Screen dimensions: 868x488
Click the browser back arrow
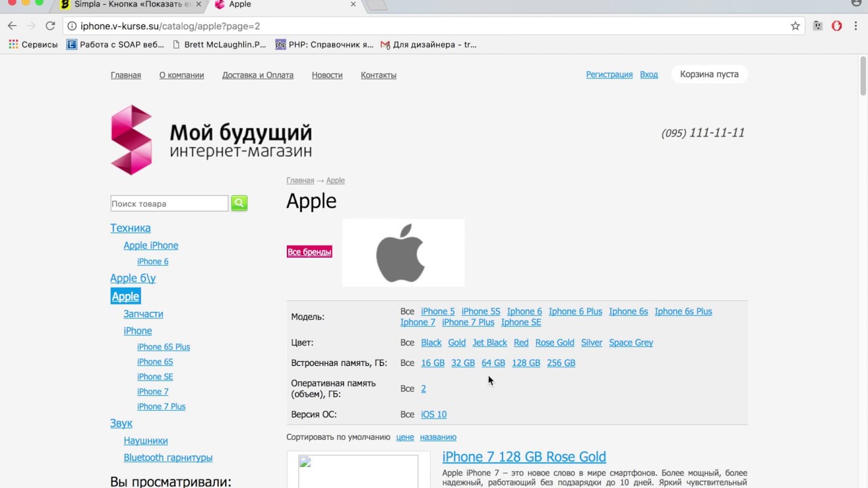pos(12,26)
